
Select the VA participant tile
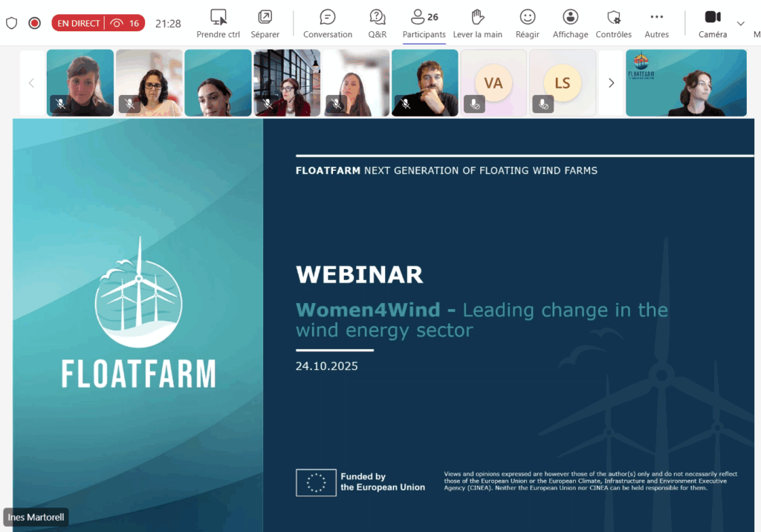pyautogui.click(x=493, y=83)
